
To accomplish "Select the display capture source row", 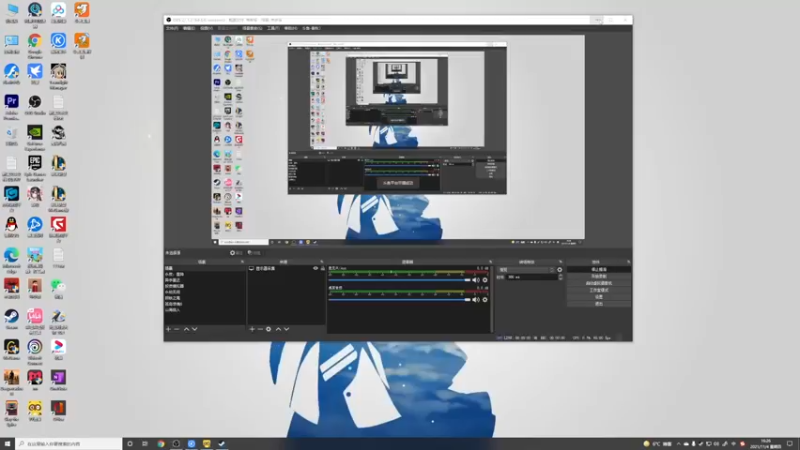I will (286, 268).
